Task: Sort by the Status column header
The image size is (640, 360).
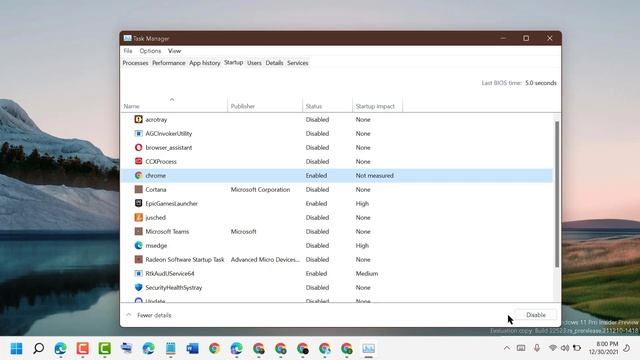Action: pos(327,105)
